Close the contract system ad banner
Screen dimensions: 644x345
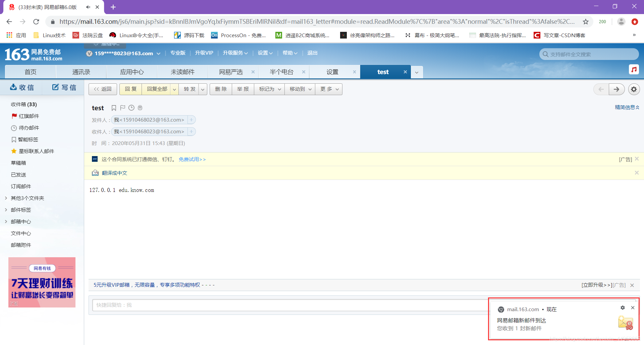(x=637, y=159)
